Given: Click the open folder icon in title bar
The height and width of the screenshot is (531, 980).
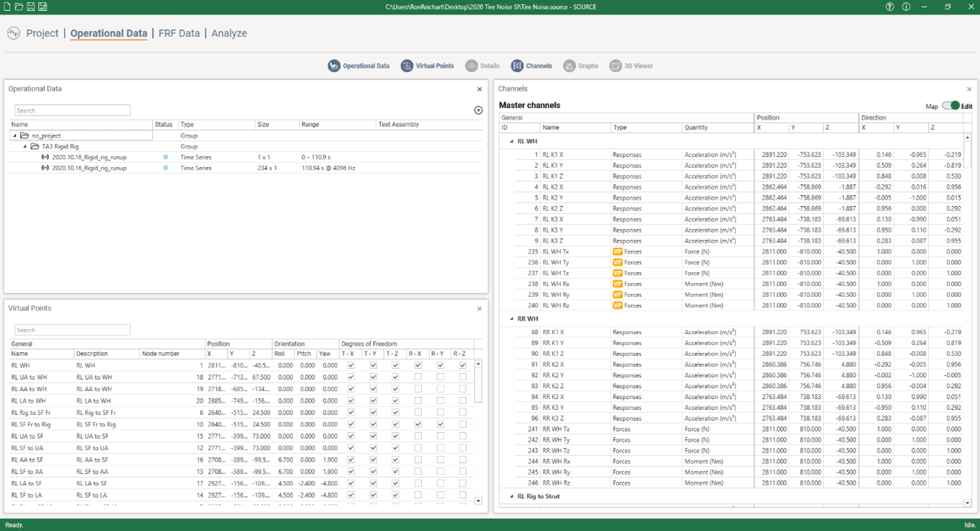Looking at the screenshot, I should [19, 6].
